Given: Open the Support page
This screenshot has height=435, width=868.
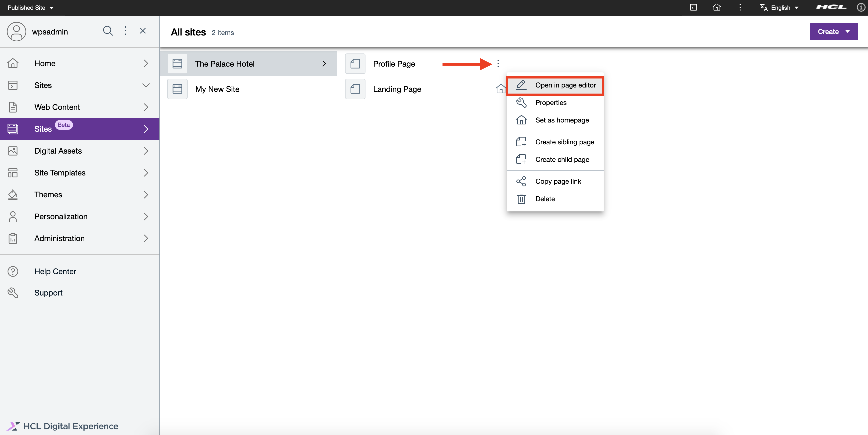Looking at the screenshot, I should click(x=49, y=293).
